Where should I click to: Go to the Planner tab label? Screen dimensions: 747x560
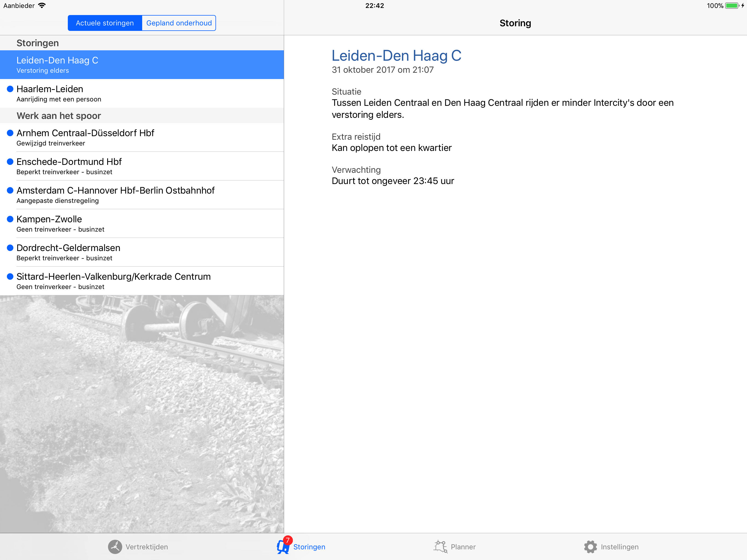(463, 547)
